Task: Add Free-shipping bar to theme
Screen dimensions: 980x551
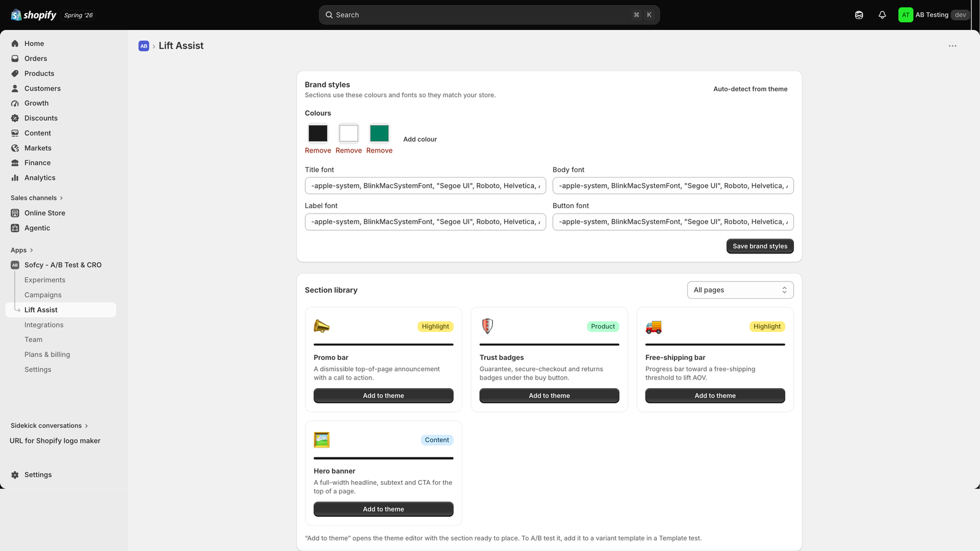Action: (715, 395)
